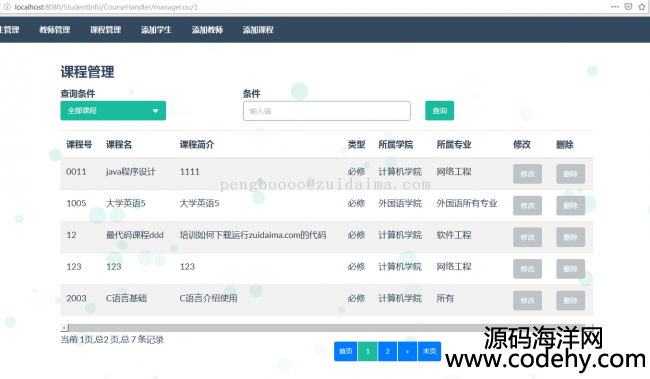Screen dimensions: 650x379
Task: Go to 添加学生 in navigation bar
Action: pyautogui.click(x=156, y=30)
